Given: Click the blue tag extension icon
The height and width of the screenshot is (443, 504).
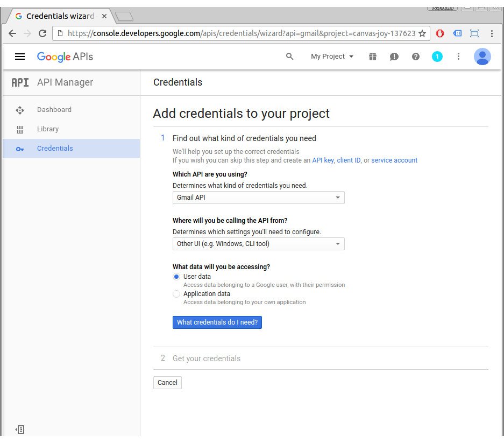Looking at the screenshot, I should click(457, 33).
